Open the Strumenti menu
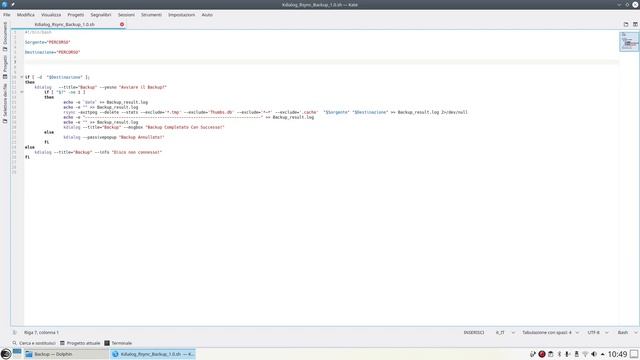 tap(151, 15)
